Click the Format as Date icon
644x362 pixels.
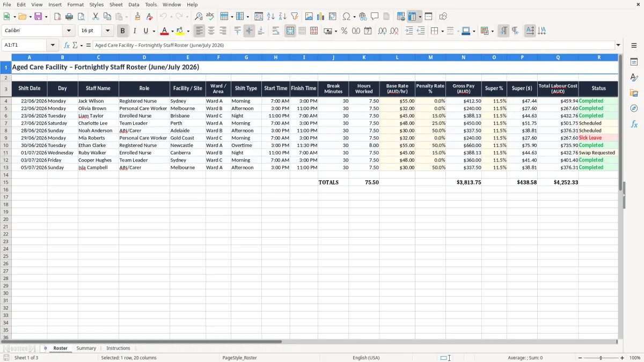[x=368, y=31]
